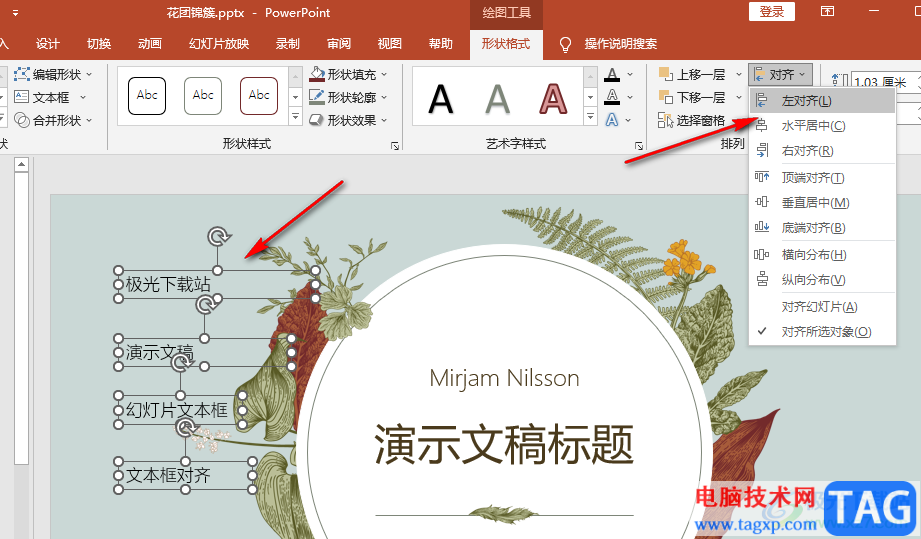Apply the black fill WordArt A style
921x539 pixels.
[x=441, y=98]
